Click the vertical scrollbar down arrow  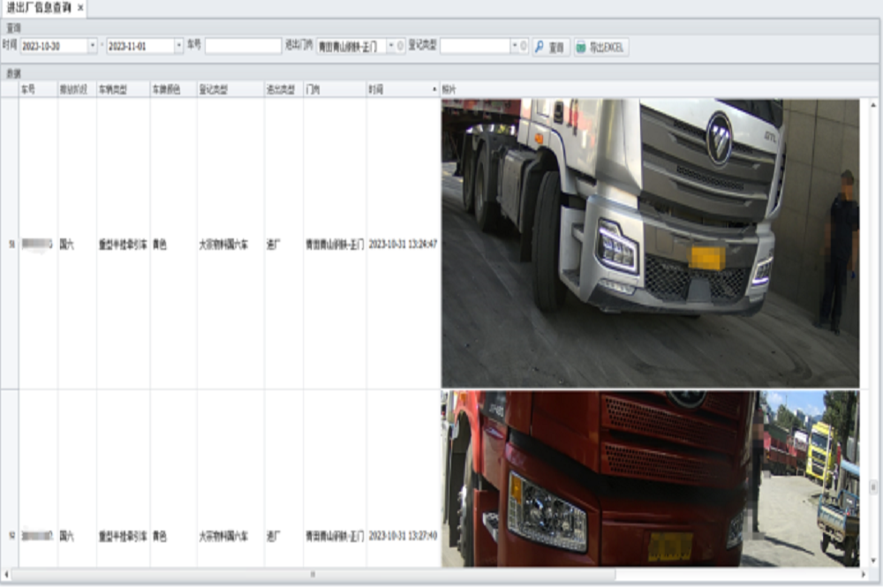[874, 560]
